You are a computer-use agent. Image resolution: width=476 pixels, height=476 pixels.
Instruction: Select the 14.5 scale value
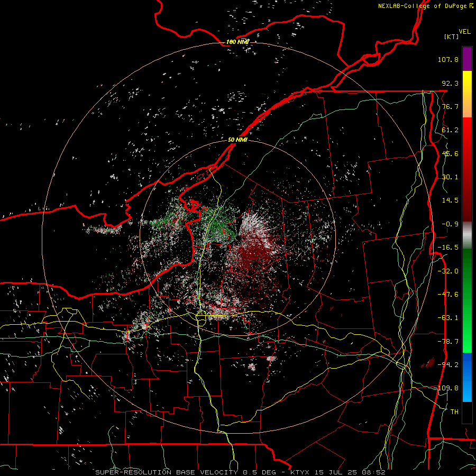(450, 200)
